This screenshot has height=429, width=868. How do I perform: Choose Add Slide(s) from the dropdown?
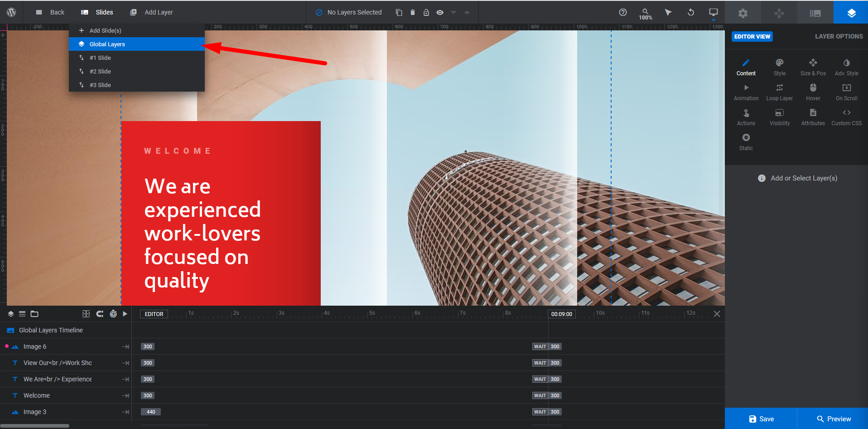[137, 30]
